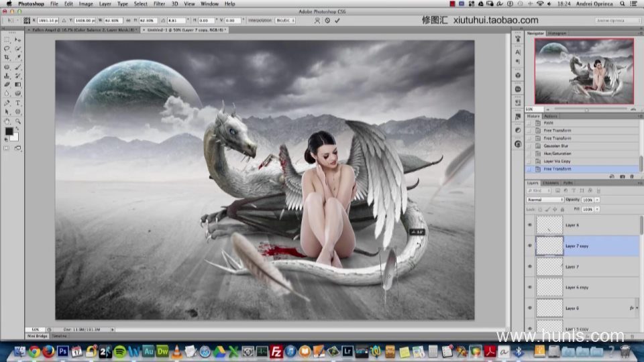Select the Quick Selection tool
This screenshot has height=362, width=644.
17,48
